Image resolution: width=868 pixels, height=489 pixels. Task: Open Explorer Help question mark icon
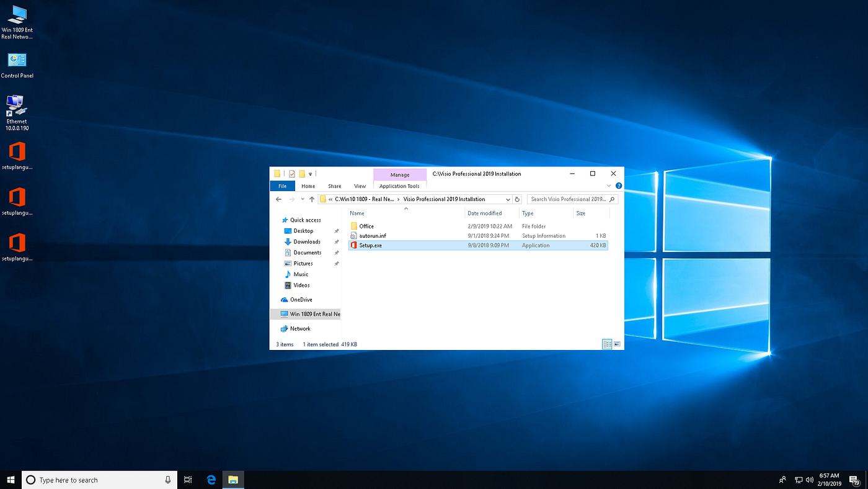[x=619, y=186]
